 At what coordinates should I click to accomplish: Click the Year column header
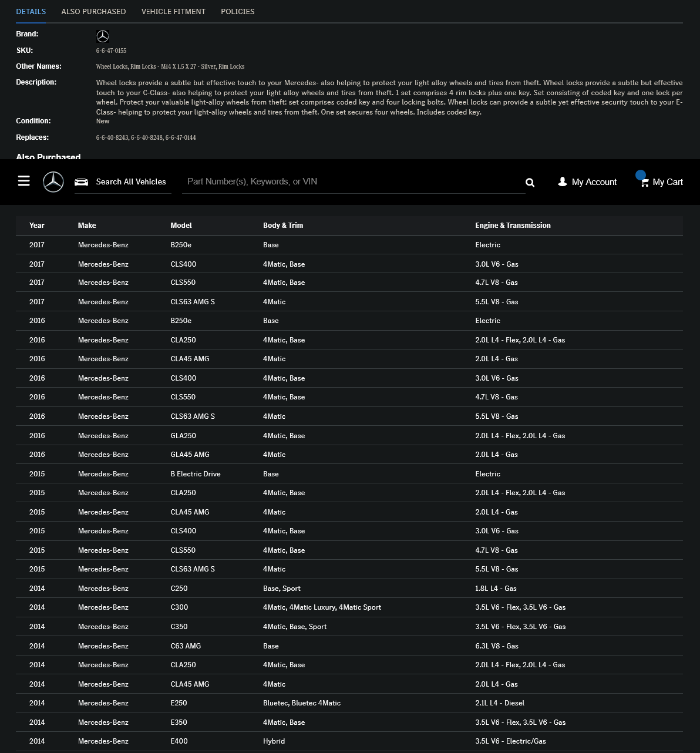pos(37,226)
